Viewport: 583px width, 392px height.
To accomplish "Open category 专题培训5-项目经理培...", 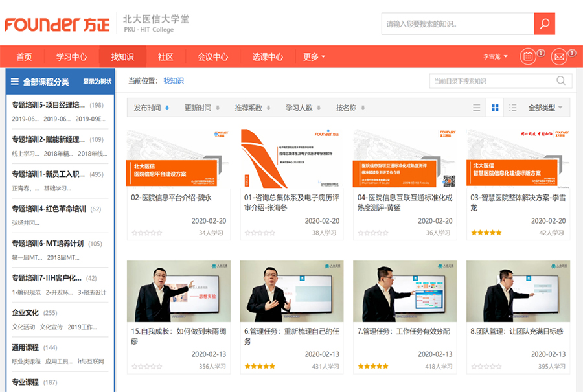I will [x=49, y=105].
